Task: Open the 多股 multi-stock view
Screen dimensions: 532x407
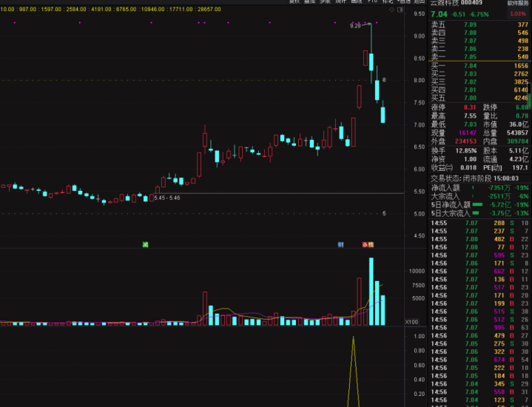Action: coord(325,2)
